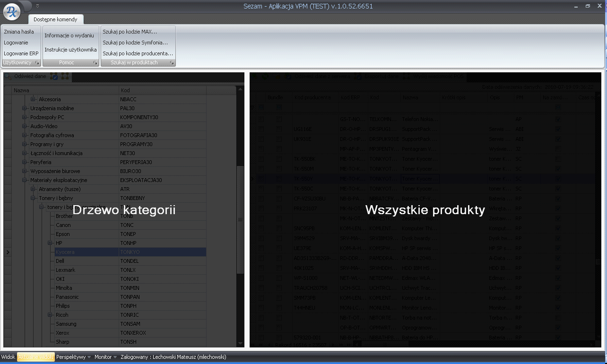The width and height of the screenshot is (607, 364).
Task: Click Odśwież dane in category tree toolbar
Action: point(30,77)
